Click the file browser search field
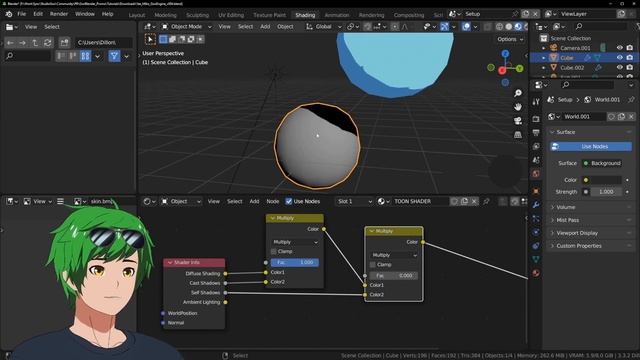 (27, 56)
